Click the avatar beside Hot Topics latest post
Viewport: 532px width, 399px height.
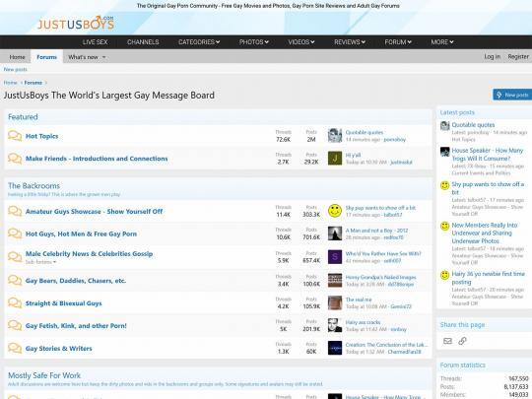click(335, 136)
